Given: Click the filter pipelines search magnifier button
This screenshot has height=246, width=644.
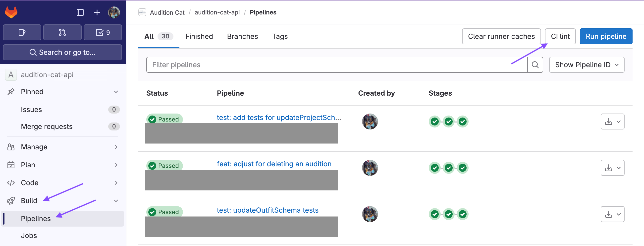Looking at the screenshot, I should pyautogui.click(x=535, y=65).
